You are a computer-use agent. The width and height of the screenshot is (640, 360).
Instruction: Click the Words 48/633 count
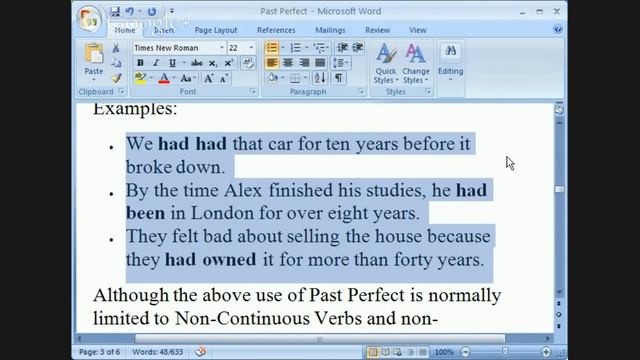pos(158,352)
